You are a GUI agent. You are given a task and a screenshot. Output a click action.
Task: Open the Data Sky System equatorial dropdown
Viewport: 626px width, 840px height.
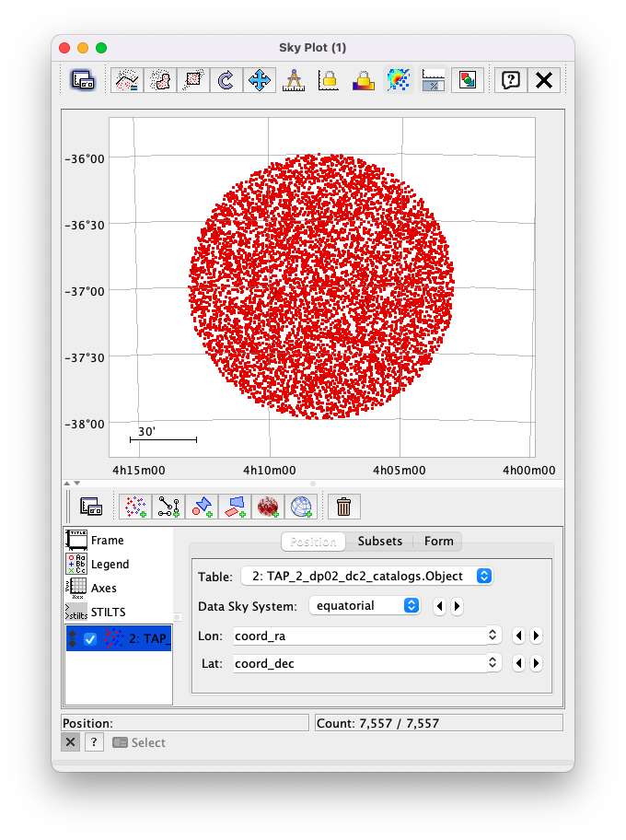365,606
